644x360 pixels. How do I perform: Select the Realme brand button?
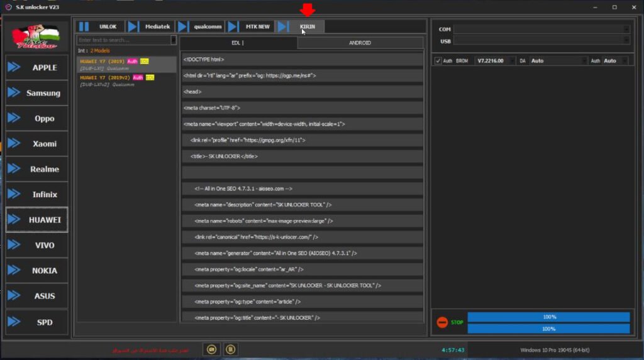point(36,169)
